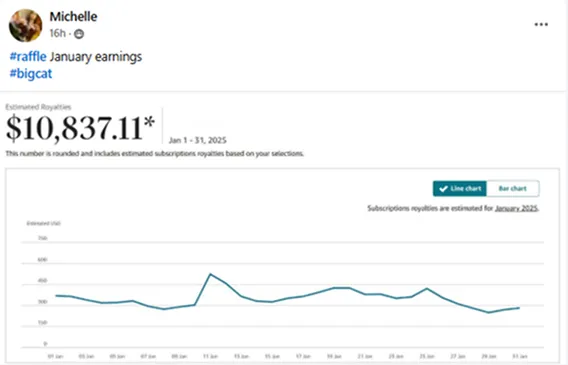Image resolution: width=568 pixels, height=365 pixels.
Task: Open Michelle's profile picture
Action: pos(25,25)
